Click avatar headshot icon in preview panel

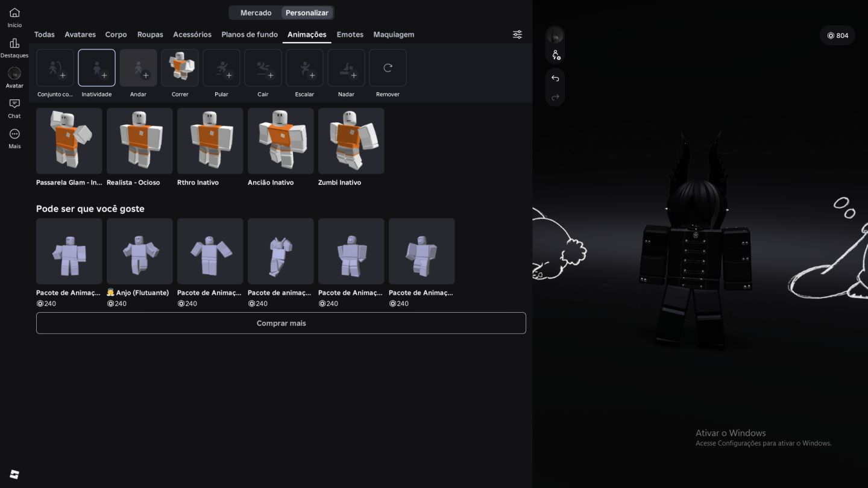tap(555, 36)
